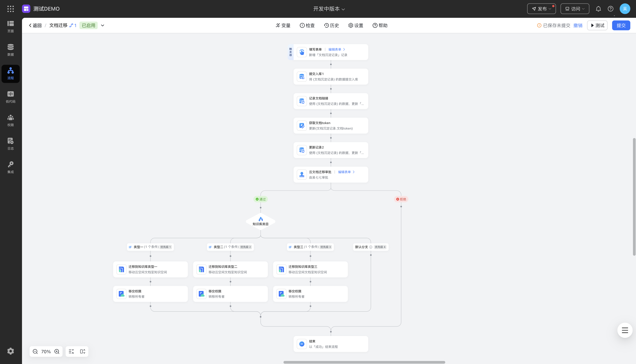Select 移交权限 node under 类型三
The height and width of the screenshot is (364, 636).
coord(310,294)
